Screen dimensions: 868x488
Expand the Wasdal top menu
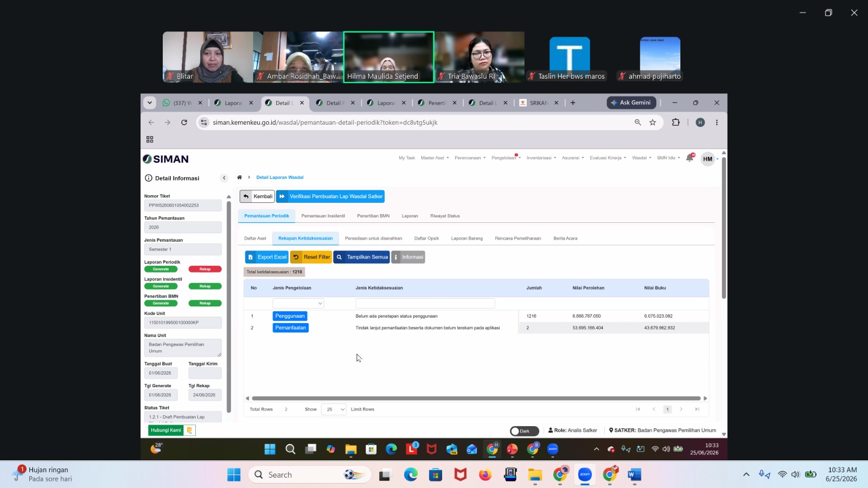coord(641,158)
